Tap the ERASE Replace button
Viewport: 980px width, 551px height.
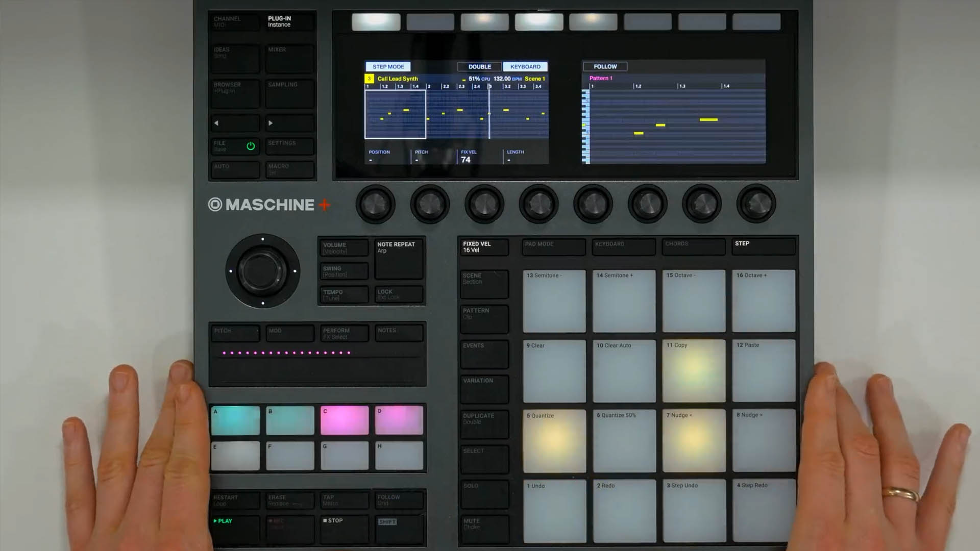(289, 500)
